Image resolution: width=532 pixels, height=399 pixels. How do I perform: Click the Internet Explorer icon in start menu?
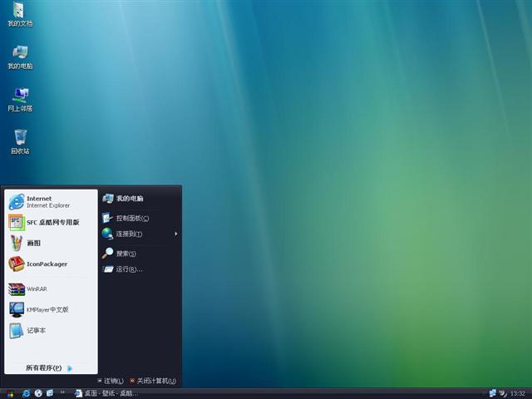click(17, 202)
